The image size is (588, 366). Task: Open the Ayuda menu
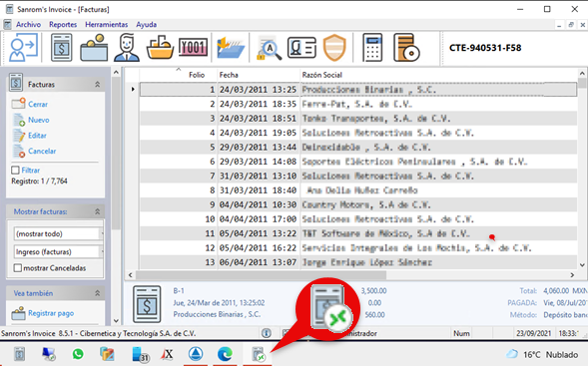146,24
